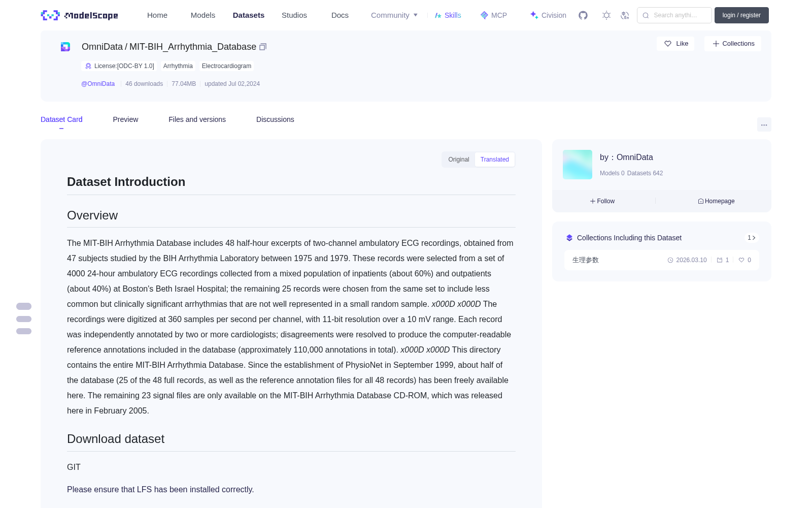Click the '77.04MB' size text
The image size is (812, 508).
pos(184,84)
